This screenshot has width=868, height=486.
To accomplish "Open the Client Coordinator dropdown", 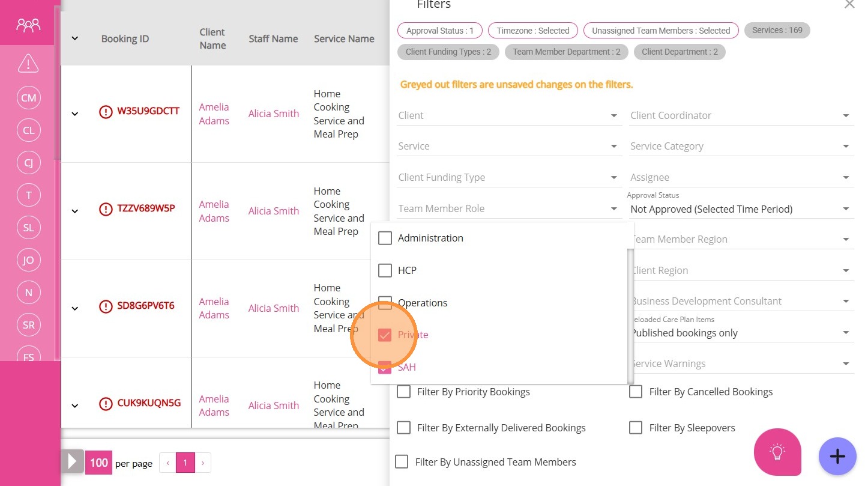I will coord(741,115).
